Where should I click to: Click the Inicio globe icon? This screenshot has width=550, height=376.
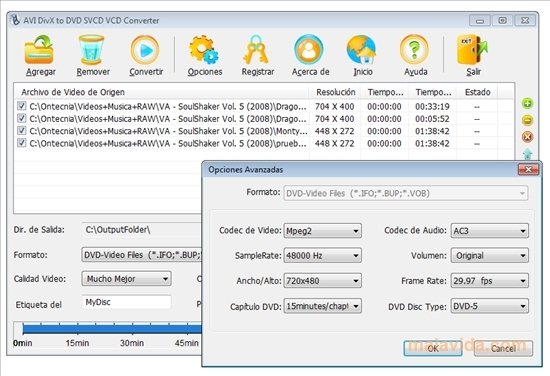coord(362,49)
